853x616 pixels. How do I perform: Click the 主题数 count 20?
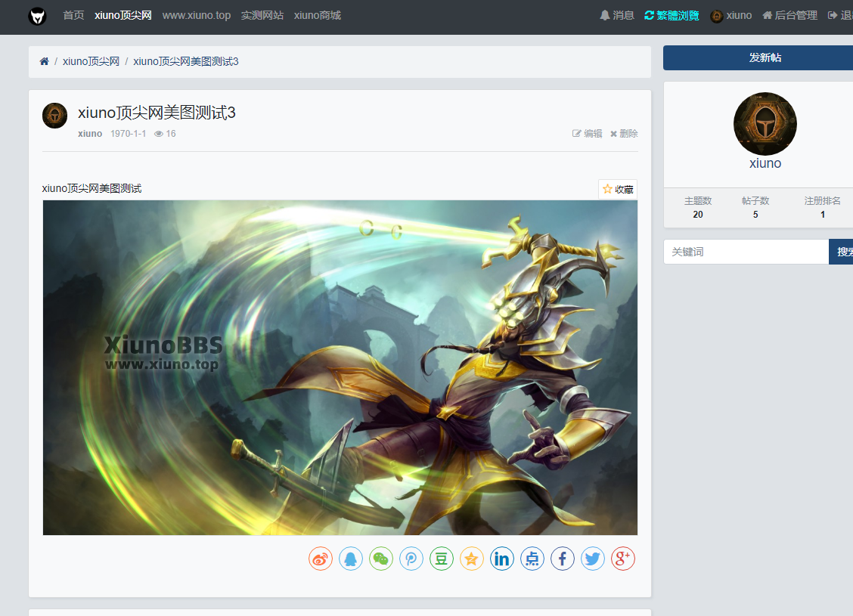[x=698, y=214]
